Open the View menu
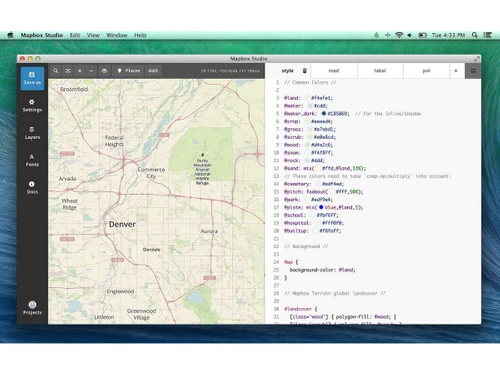The height and width of the screenshot is (375, 500). click(x=93, y=35)
